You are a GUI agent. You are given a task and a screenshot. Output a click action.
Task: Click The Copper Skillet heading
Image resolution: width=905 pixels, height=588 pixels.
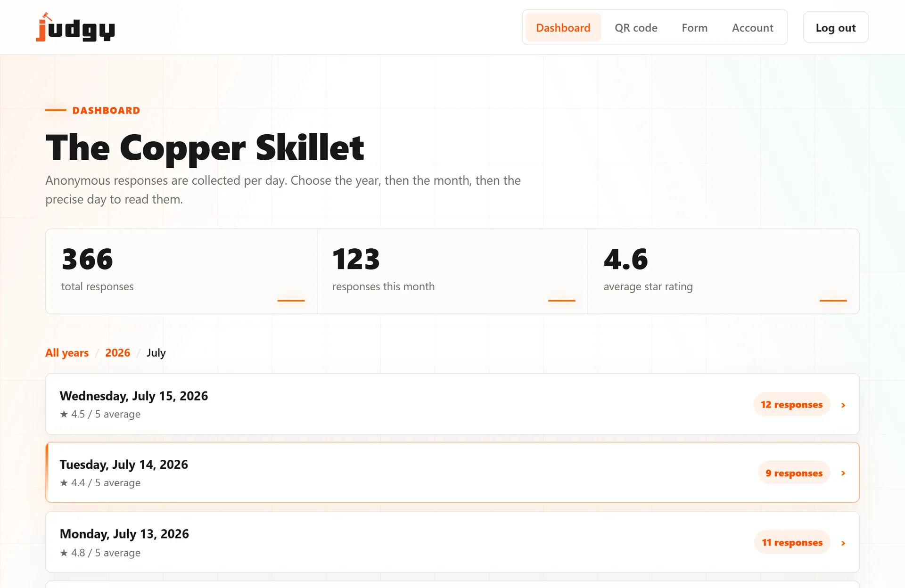click(205, 148)
